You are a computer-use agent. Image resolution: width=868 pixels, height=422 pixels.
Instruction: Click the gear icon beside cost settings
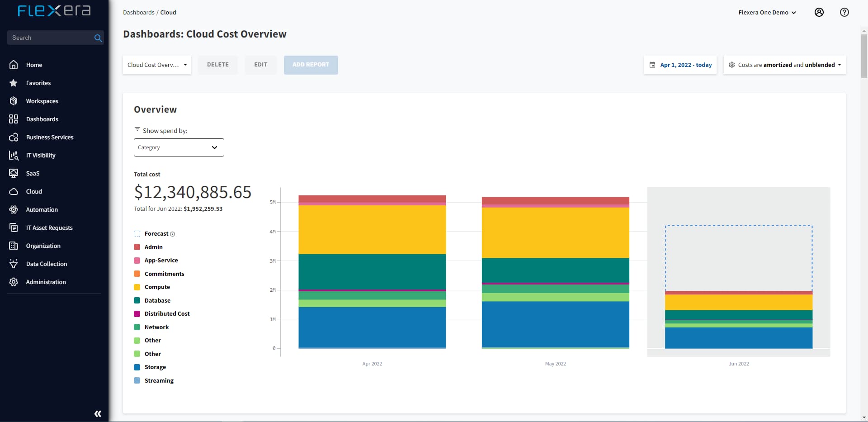coord(732,65)
